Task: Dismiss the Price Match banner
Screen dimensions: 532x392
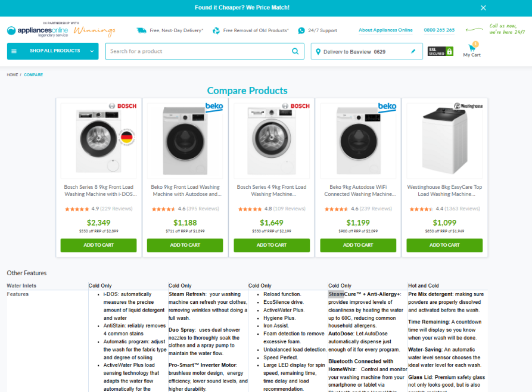Action: 483,8
